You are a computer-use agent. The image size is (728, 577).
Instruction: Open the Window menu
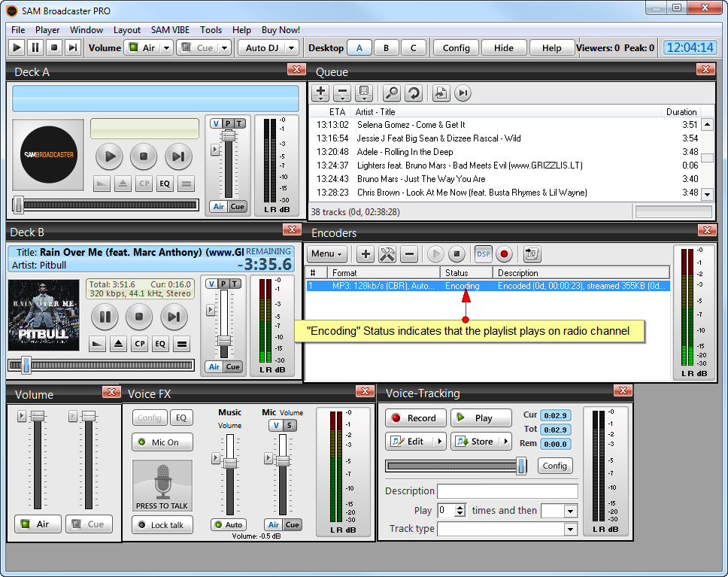86,30
